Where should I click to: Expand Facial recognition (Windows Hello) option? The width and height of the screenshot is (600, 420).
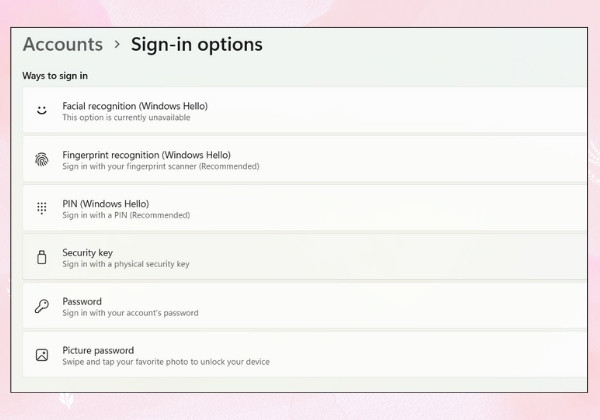pyautogui.click(x=305, y=110)
